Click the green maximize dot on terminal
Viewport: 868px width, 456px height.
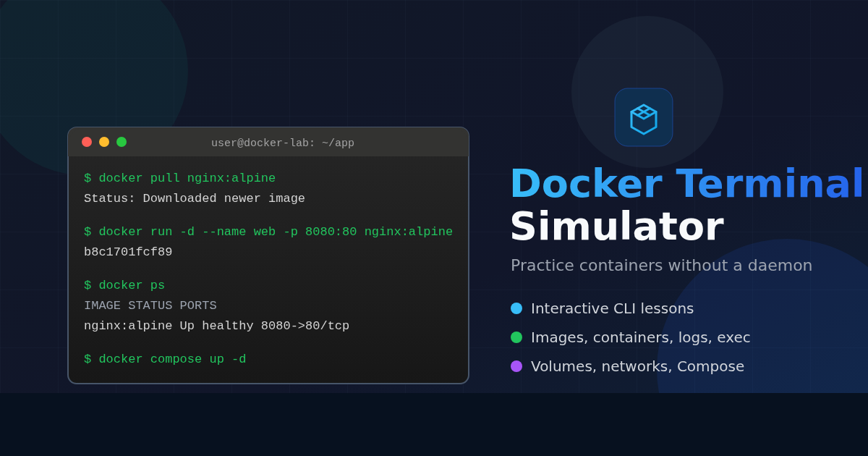click(122, 142)
